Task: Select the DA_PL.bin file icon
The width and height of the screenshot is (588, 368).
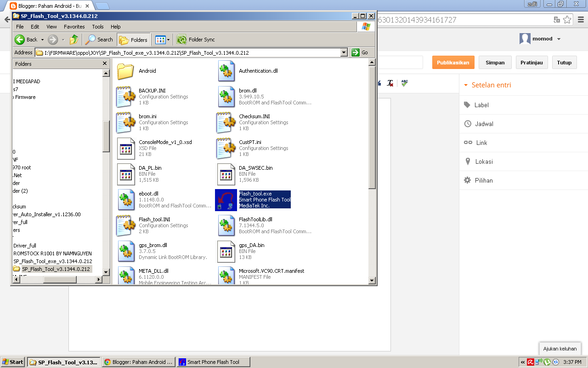Action: pos(125,174)
